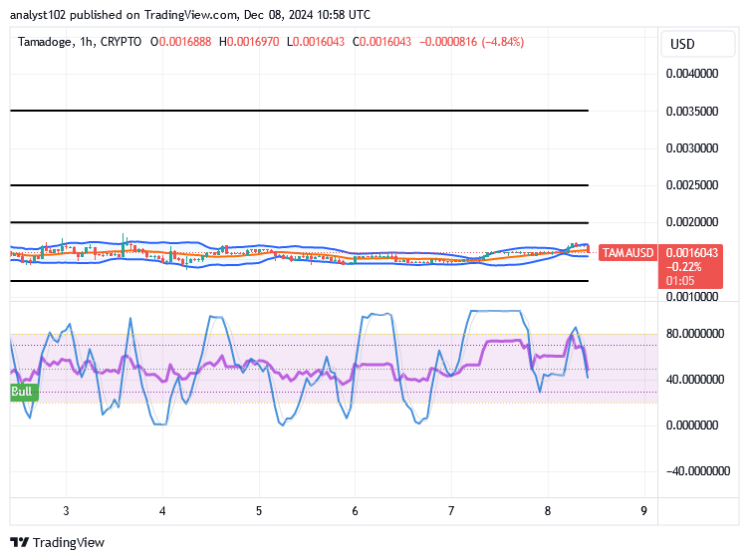Click the 0.0040000 price axis label
The image size is (749, 560).
click(692, 74)
